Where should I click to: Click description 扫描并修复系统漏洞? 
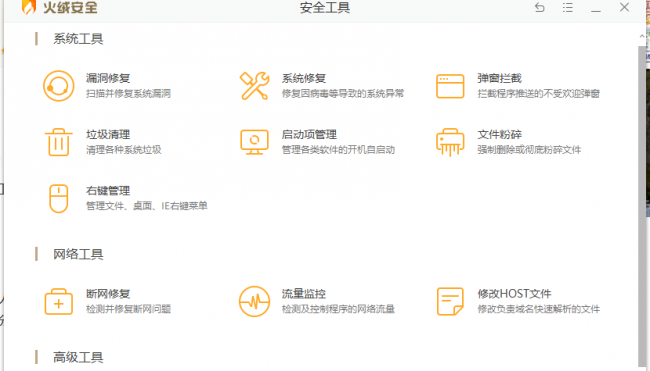(x=129, y=93)
